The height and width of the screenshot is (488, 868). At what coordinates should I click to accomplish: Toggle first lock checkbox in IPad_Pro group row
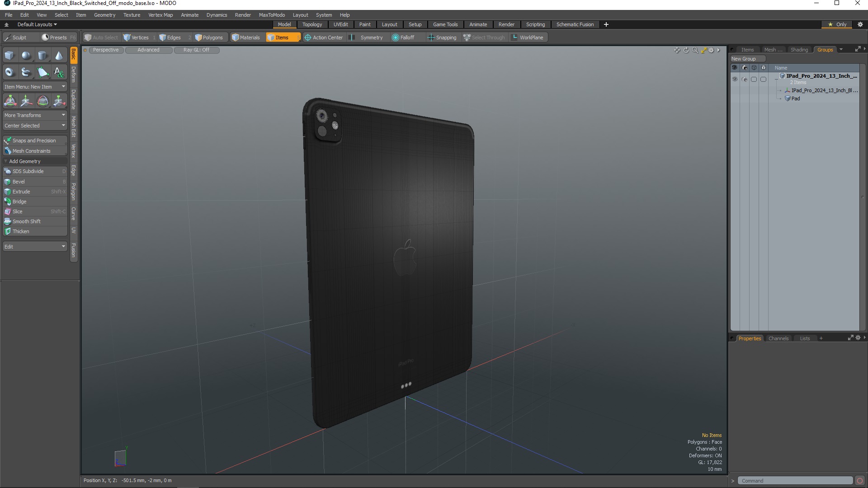click(x=754, y=79)
